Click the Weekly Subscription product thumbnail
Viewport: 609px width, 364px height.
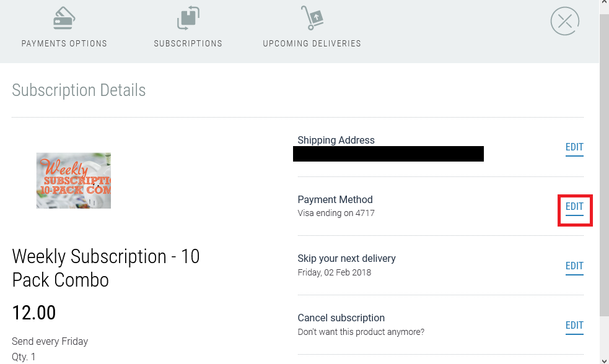tap(73, 180)
